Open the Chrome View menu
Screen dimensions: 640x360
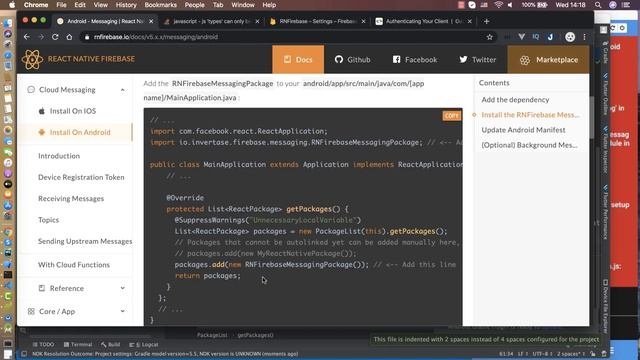(x=100, y=5)
